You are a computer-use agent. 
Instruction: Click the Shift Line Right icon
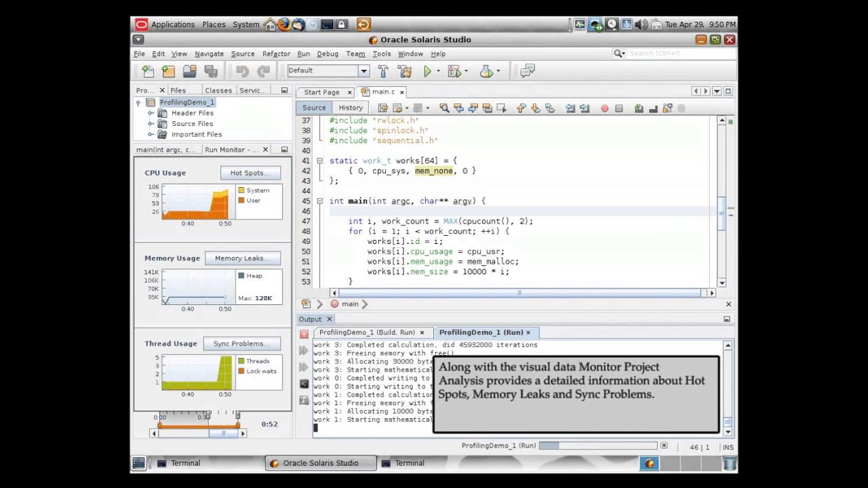[584, 108]
